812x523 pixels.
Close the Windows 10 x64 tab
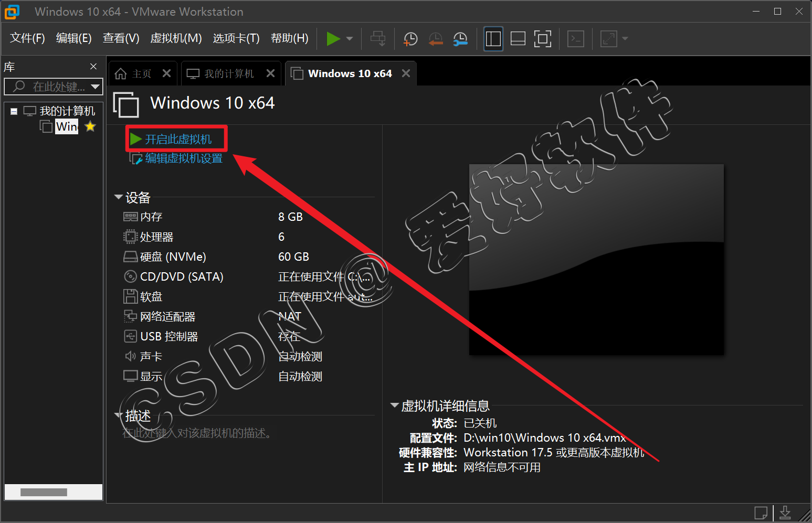coord(406,73)
